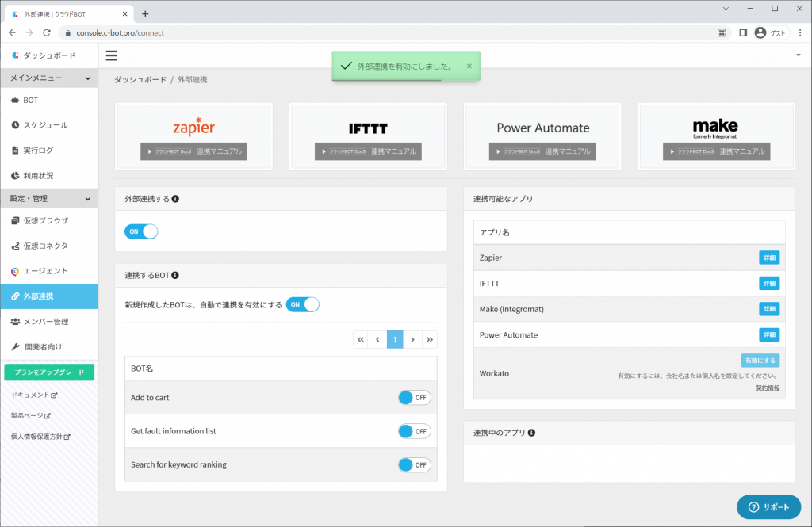812x527 pixels.
Task: Collapse the 設定・管理 section
Action: coord(49,199)
